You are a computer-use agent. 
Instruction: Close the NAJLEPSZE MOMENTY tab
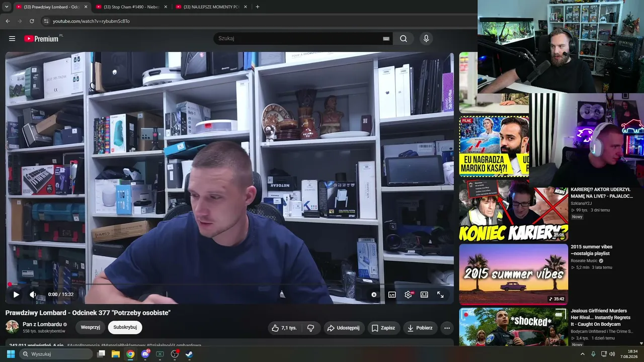coord(245,7)
